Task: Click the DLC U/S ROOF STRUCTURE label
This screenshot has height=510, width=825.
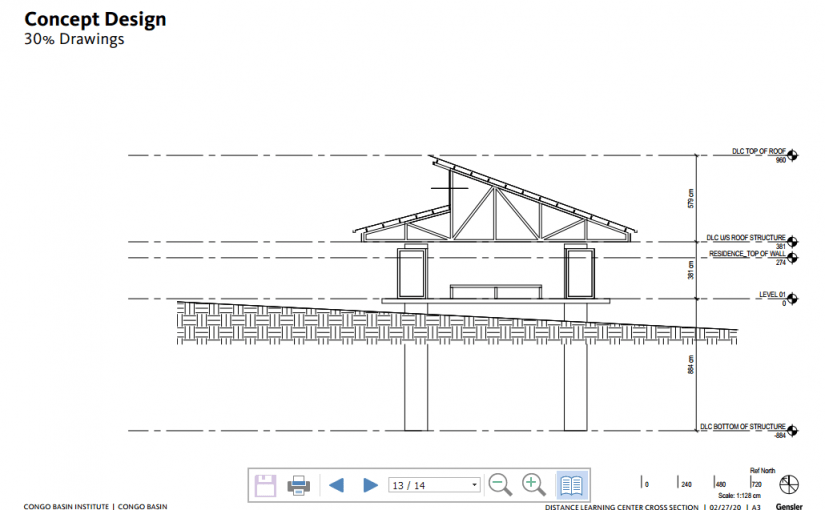Action: pos(746,238)
